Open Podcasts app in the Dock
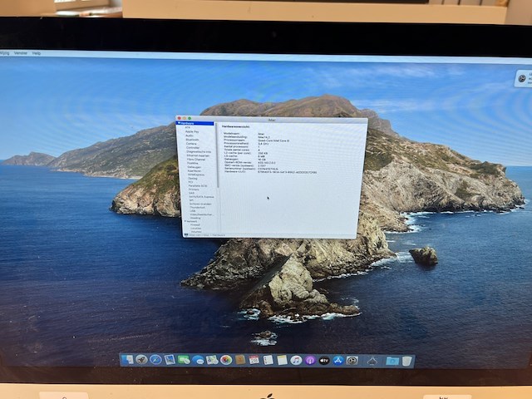Image resolution: width=532 pixels, height=399 pixels. coord(310,360)
